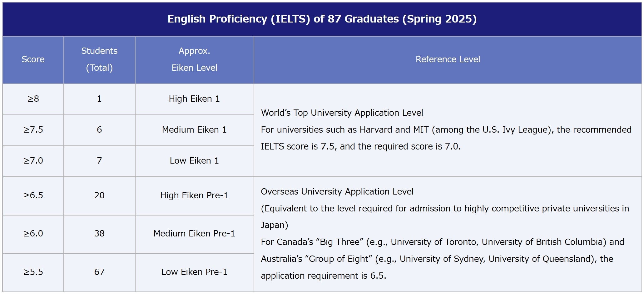The width and height of the screenshot is (644, 294).
Task: Click the table title about 87 Graduates
Action: 322,19
